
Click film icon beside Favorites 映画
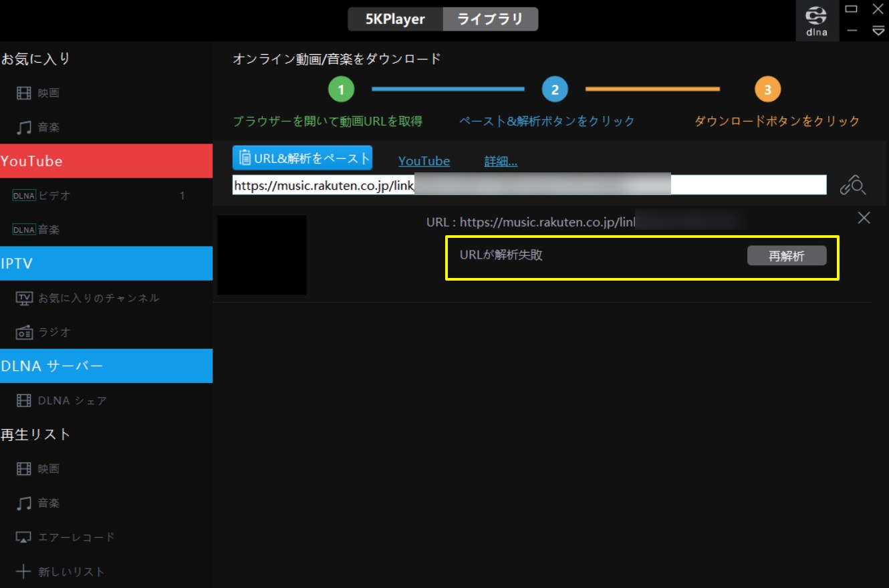pyautogui.click(x=24, y=93)
